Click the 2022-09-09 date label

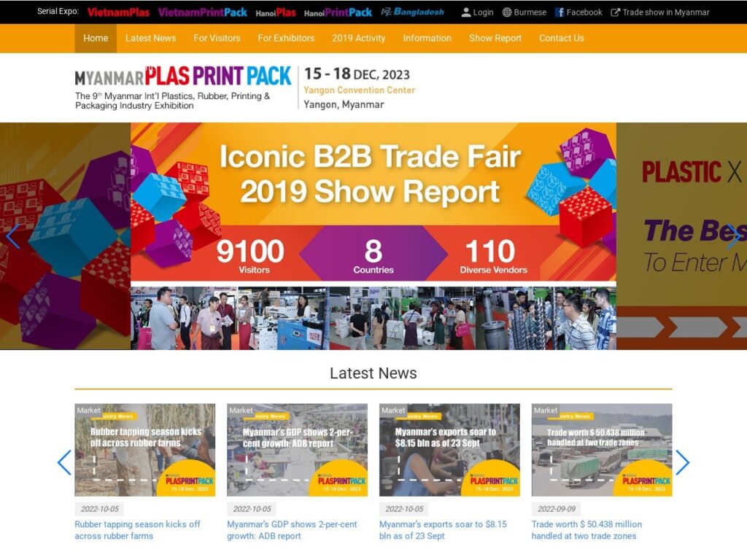coord(557,508)
